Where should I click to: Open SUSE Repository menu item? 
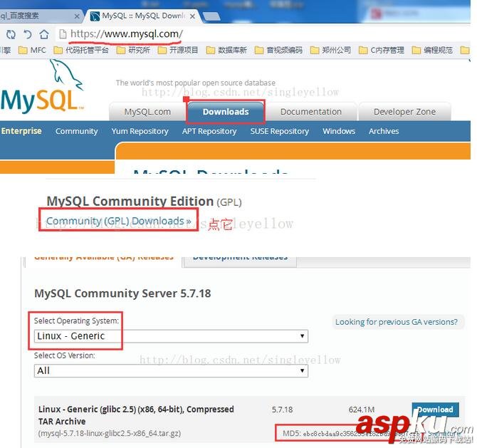280,131
